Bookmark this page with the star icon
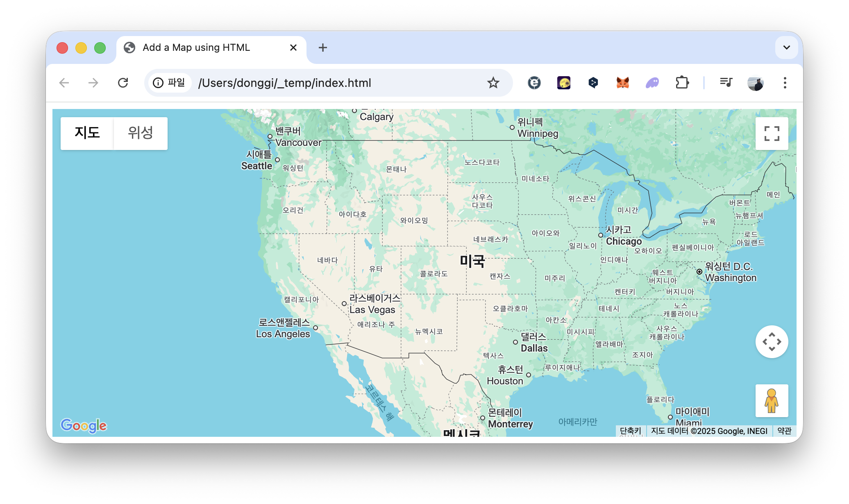849x504 pixels. [x=493, y=83]
